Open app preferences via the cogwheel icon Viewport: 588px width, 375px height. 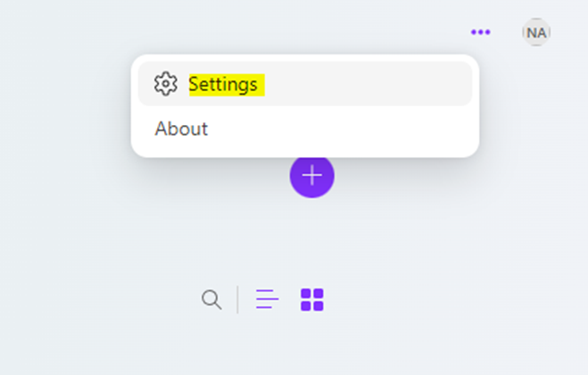165,84
